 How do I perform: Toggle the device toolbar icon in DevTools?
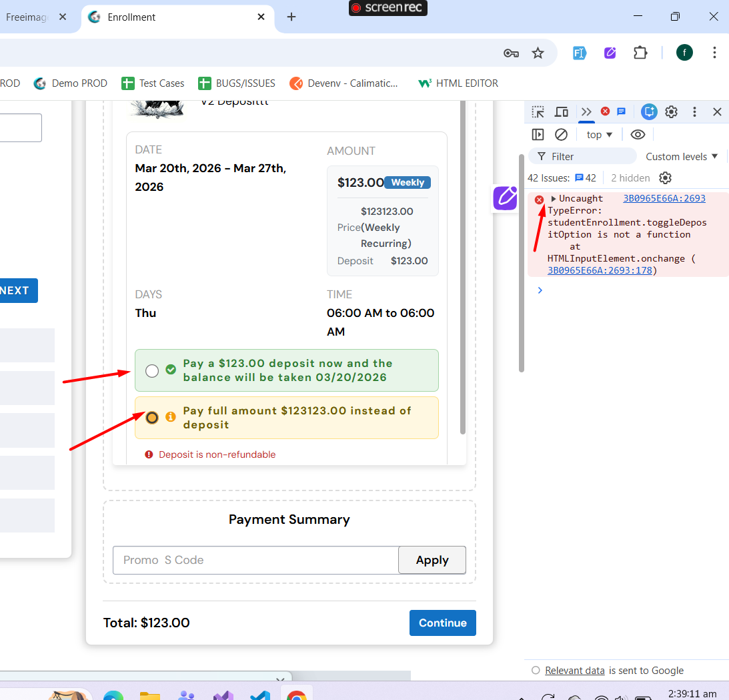[x=562, y=111]
